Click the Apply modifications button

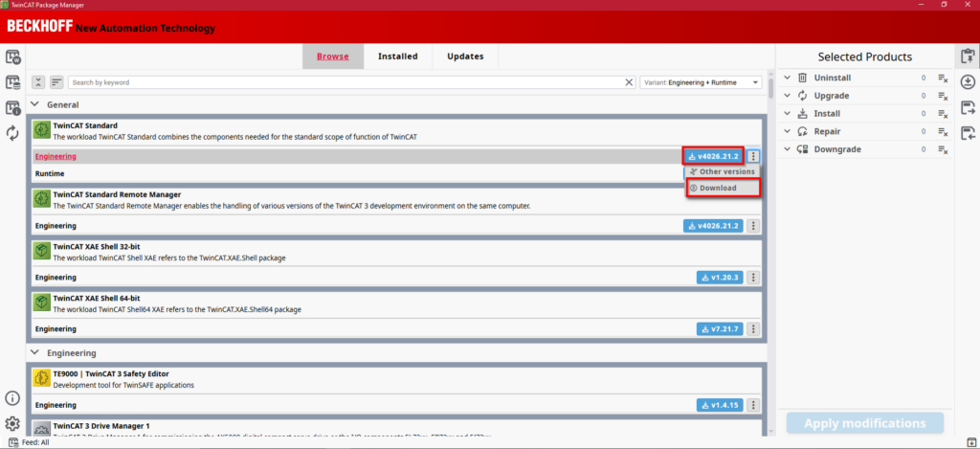pyautogui.click(x=865, y=423)
